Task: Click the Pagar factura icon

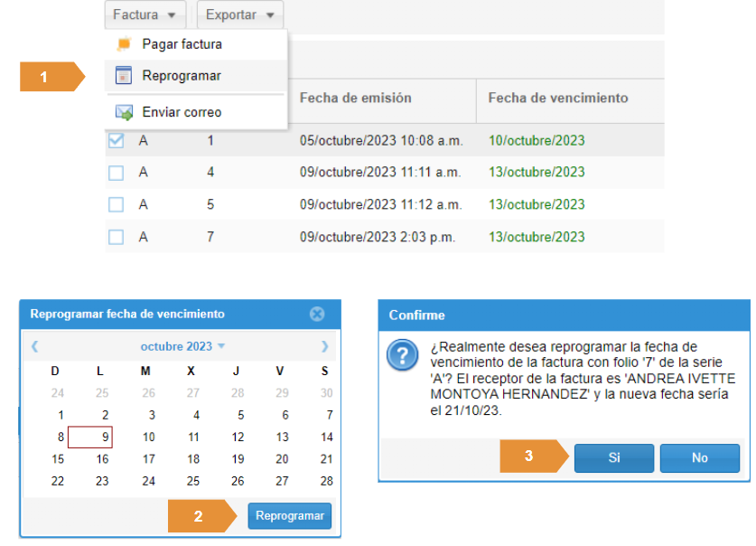Action: (124, 44)
